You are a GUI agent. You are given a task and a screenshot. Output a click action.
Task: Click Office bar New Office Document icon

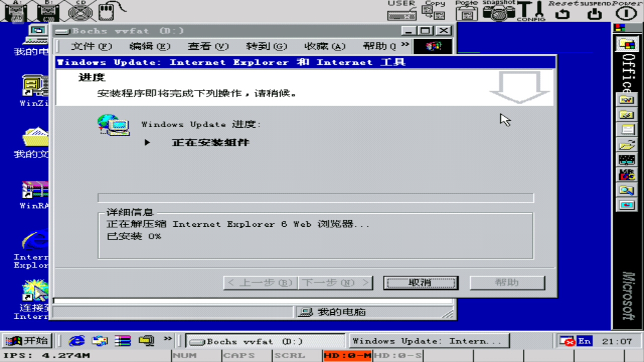(627, 100)
